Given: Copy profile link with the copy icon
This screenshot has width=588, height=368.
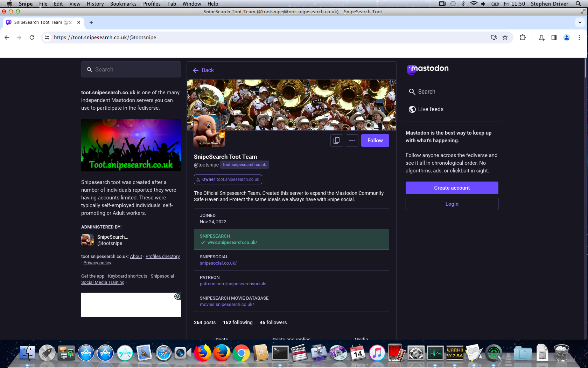Looking at the screenshot, I should click(x=337, y=141).
